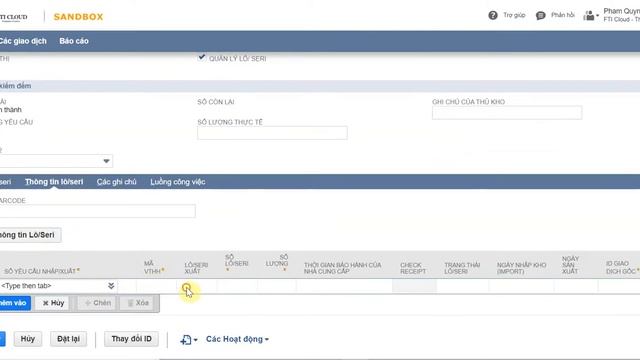This screenshot has height=360, width=640.
Task: Click the Barcode input field
Action: tap(97, 211)
